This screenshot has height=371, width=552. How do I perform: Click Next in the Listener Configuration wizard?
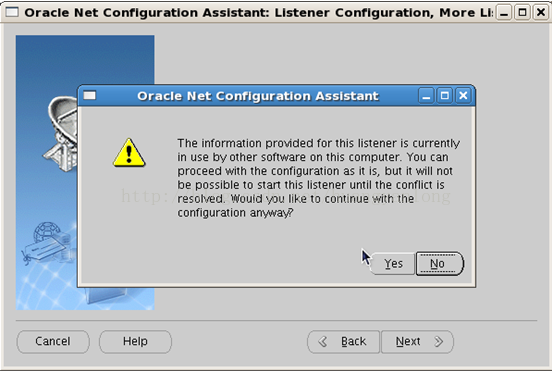click(x=417, y=341)
